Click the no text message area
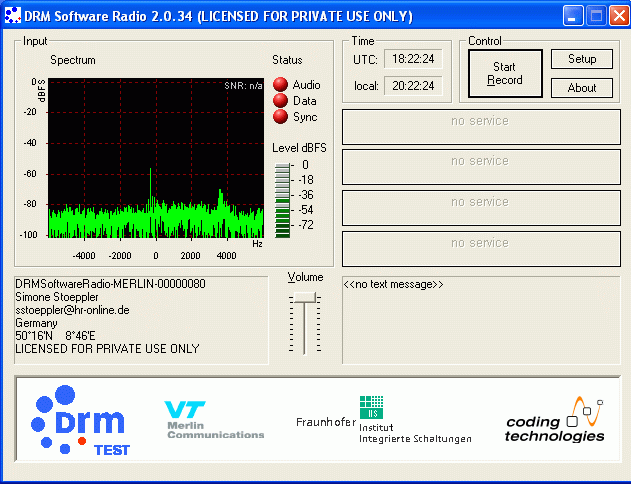 481,320
